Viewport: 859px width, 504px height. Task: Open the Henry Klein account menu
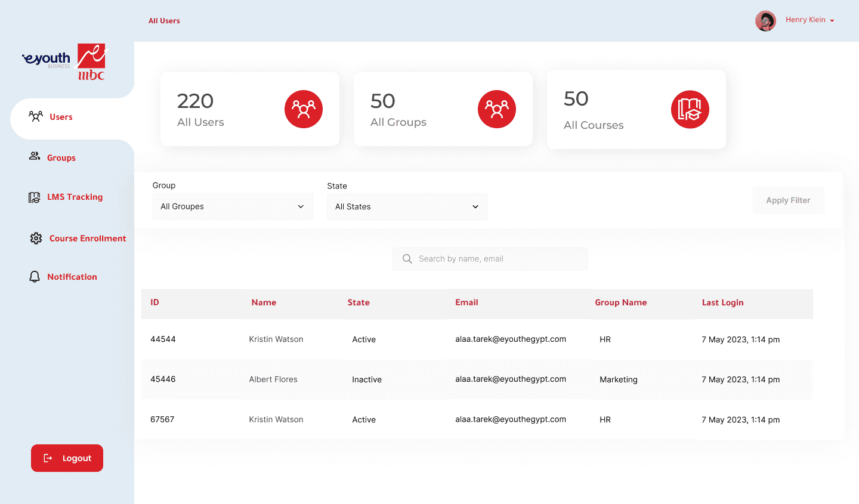click(809, 20)
